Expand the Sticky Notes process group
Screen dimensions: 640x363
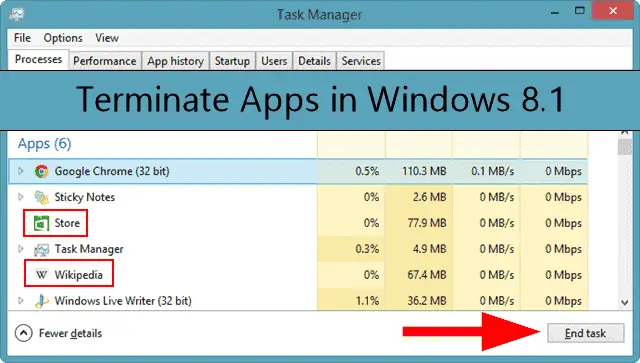20,197
